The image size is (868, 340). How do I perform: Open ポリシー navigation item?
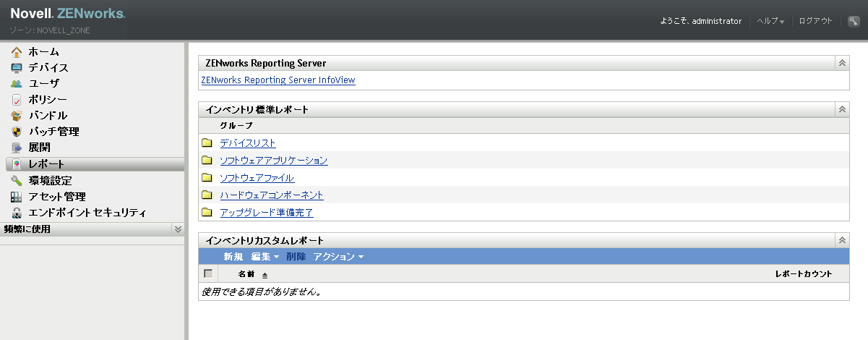(x=48, y=100)
